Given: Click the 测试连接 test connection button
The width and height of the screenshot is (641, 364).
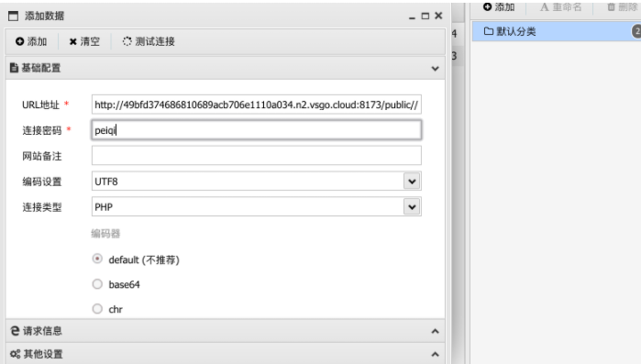Looking at the screenshot, I should click(149, 41).
